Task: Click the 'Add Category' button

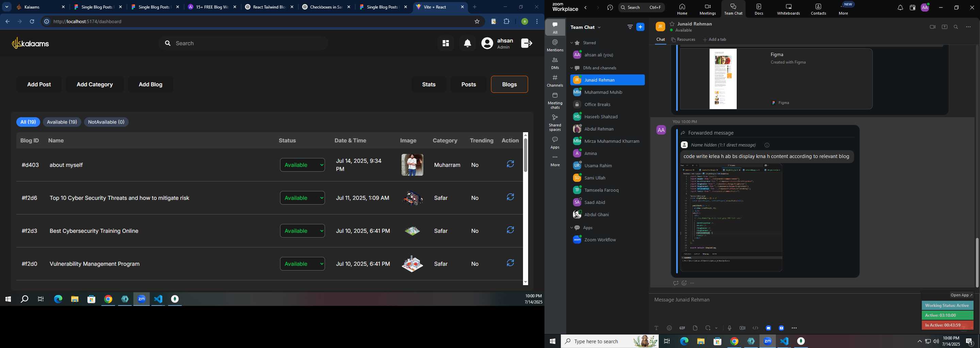Action: (x=95, y=84)
